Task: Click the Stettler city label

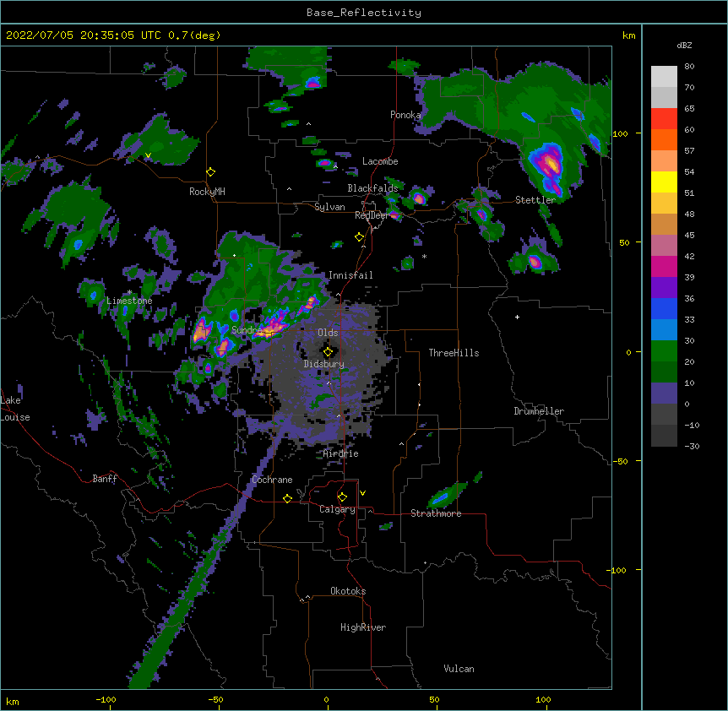Action: tap(535, 200)
